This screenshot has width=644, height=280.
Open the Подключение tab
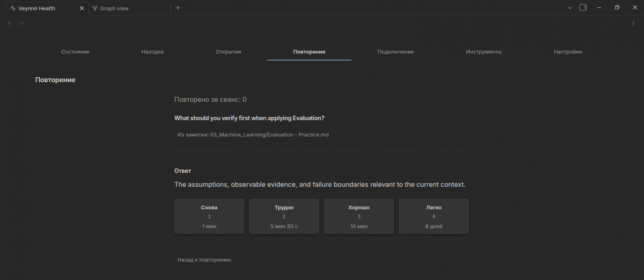(395, 52)
